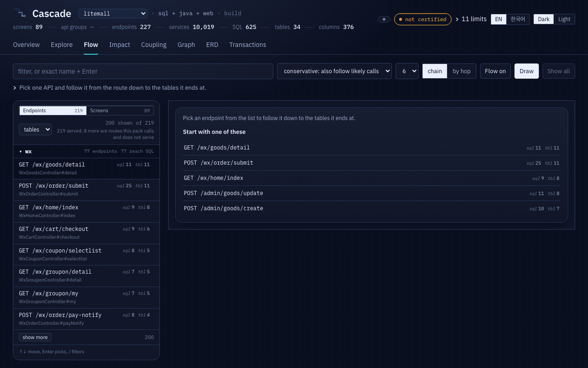This screenshot has width=588, height=368.
Task: Click the 200 shown of 219 text
Action: point(129,123)
